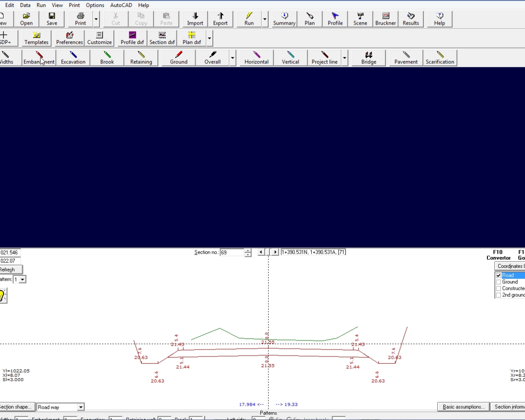
Task: Click the Export toolbar icon
Action: point(220,19)
